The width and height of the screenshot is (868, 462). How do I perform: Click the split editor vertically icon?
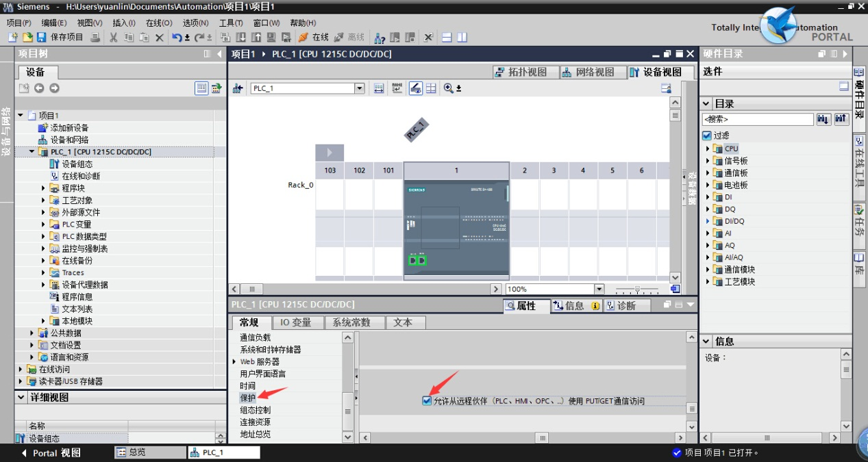(462, 37)
